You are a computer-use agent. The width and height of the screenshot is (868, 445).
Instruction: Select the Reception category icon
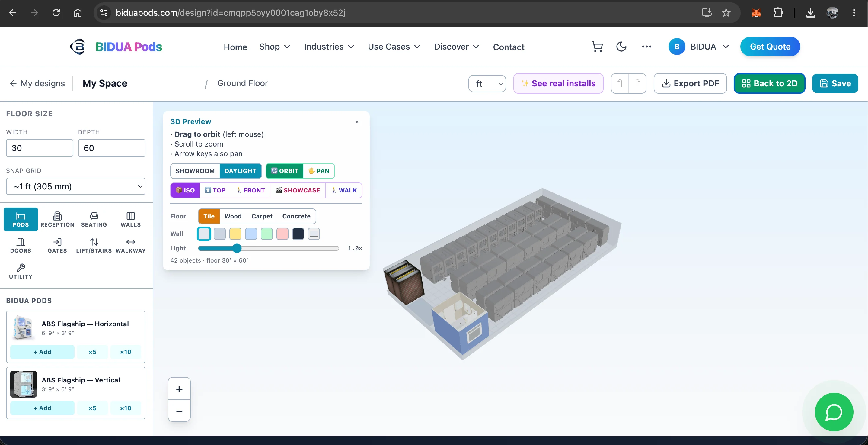57,219
